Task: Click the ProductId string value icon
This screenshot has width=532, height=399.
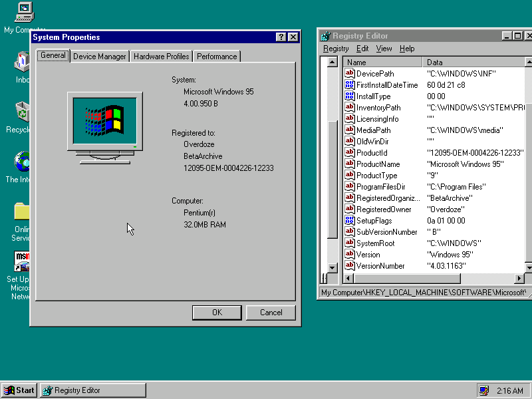Action: (x=349, y=152)
